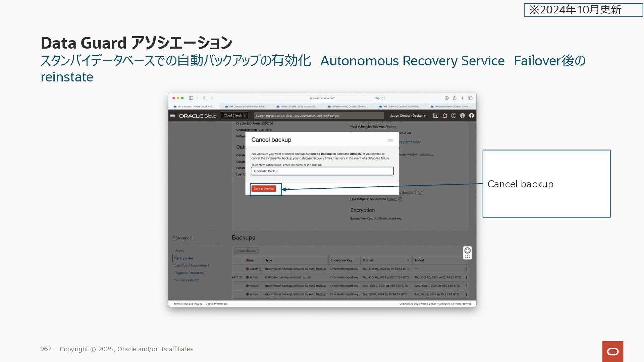The image size is (644, 362).
Task: Click the backup name confirmation field
Action: pyautogui.click(x=322, y=171)
